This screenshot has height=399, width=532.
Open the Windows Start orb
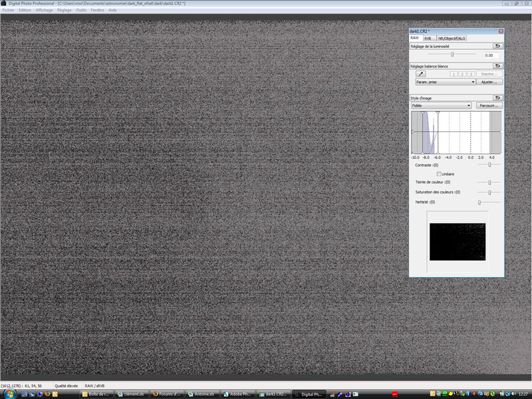pyautogui.click(x=10, y=394)
